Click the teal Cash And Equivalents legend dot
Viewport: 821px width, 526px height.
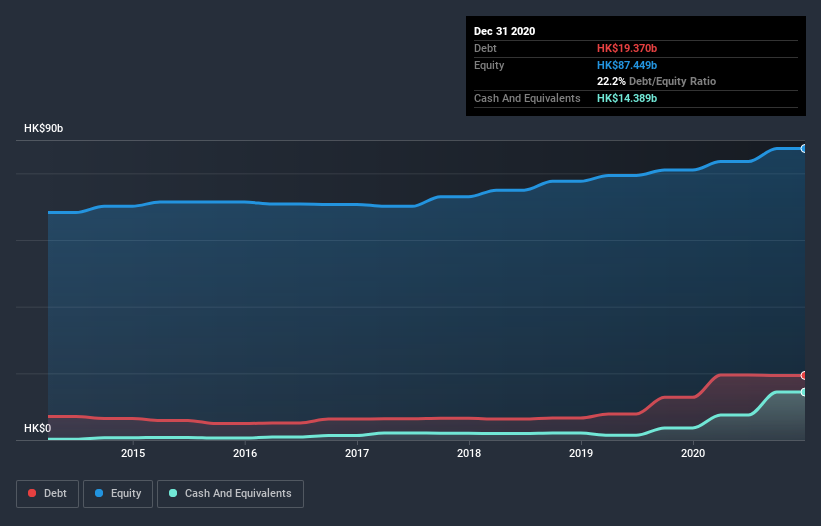(173, 493)
